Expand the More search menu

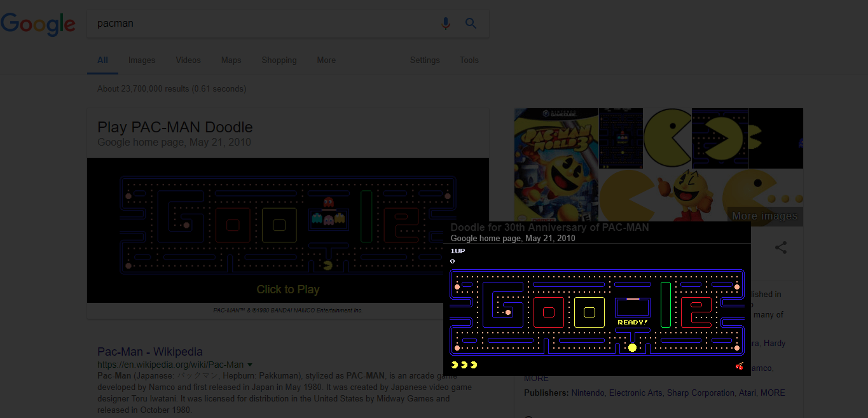click(x=326, y=60)
